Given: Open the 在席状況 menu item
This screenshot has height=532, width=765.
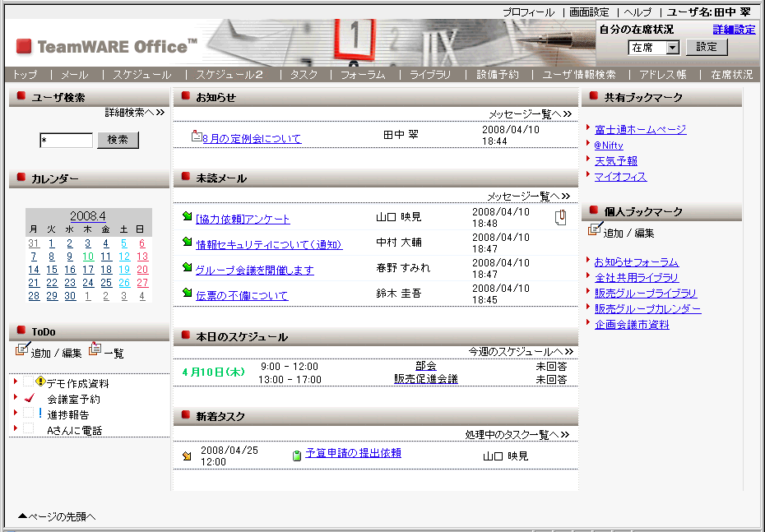Looking at the screenshot, I should click(x=732, y=75).
